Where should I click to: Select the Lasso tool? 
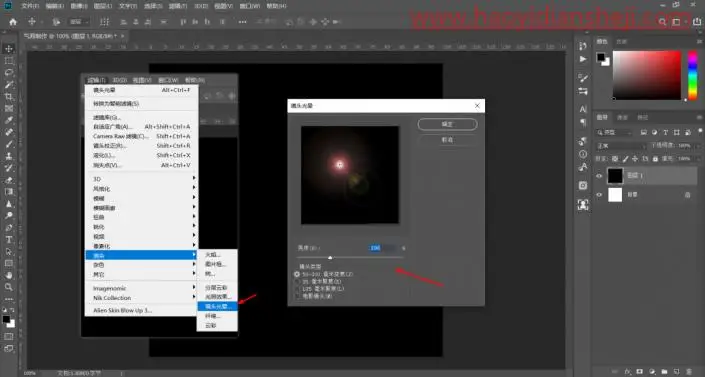[x=9, y=72]
